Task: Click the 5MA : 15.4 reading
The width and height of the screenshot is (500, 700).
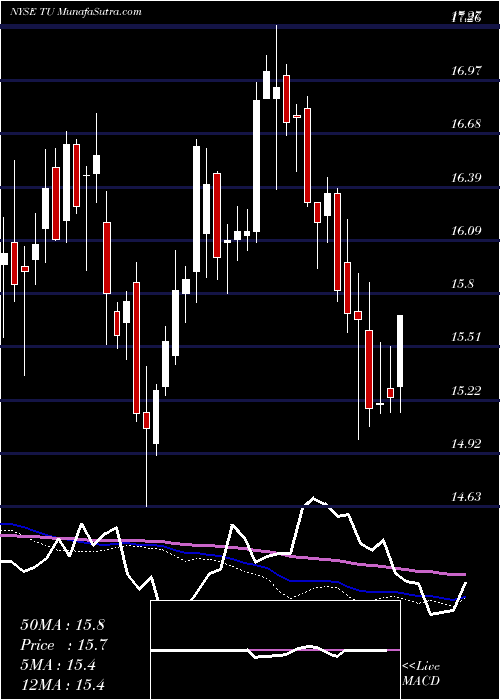Action: point(58,665)
